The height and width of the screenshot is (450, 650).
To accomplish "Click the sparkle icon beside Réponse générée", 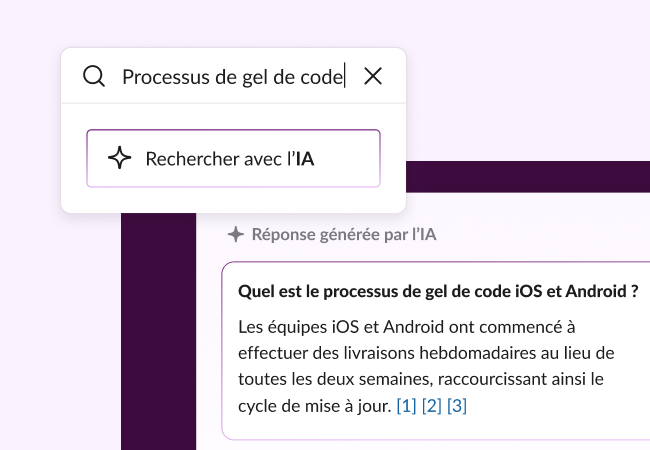I will (235, 235).
